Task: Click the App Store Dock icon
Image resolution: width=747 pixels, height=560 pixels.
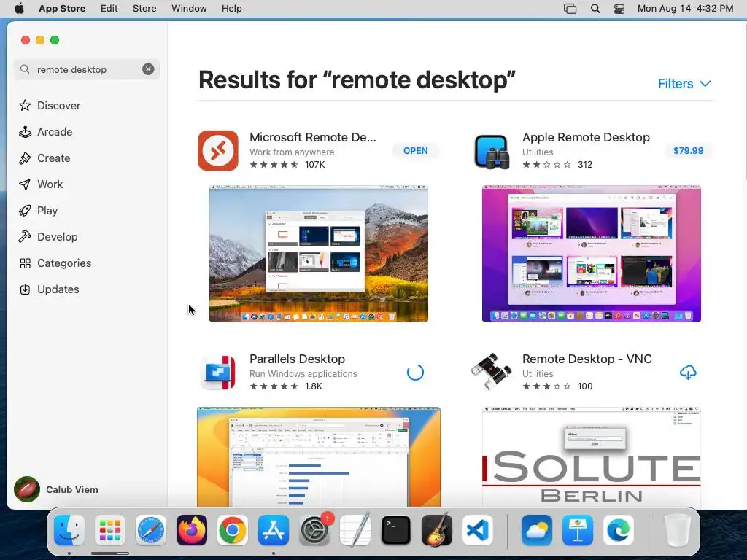Action: coord(274,530)
